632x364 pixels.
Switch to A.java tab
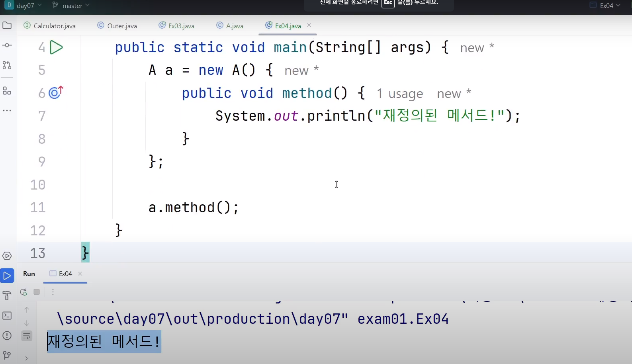click(230, 26)
